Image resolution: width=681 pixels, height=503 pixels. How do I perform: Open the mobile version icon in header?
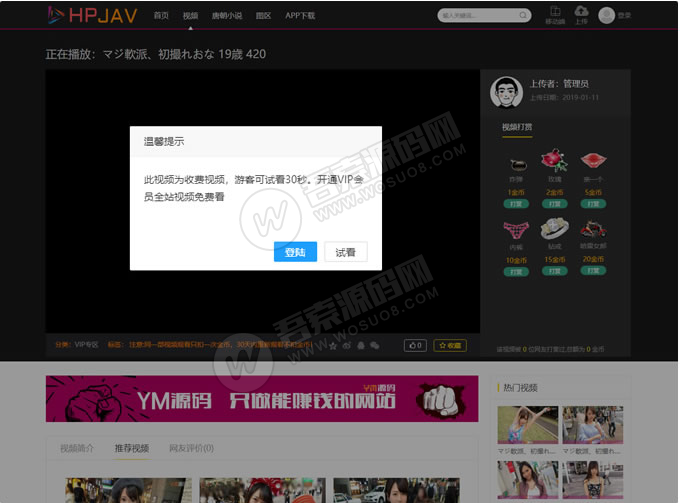coord(554,14)
